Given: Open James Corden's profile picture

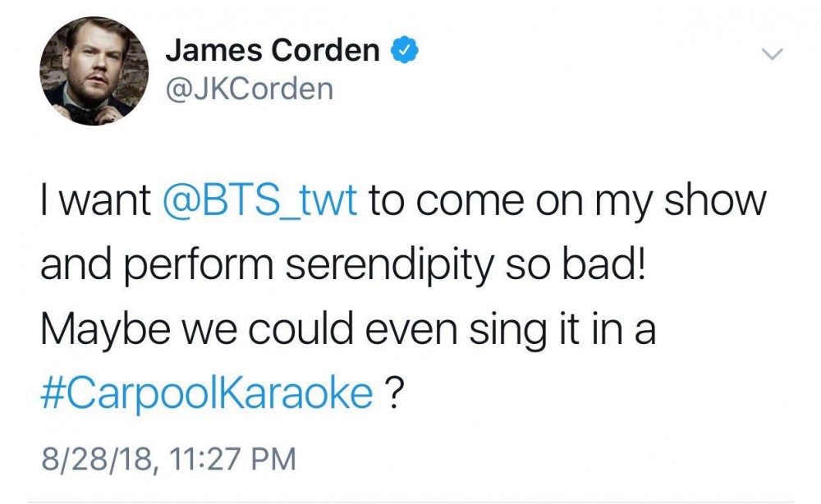Looking at the screenshot, I should pyautogui.click(x=94, y=71).
